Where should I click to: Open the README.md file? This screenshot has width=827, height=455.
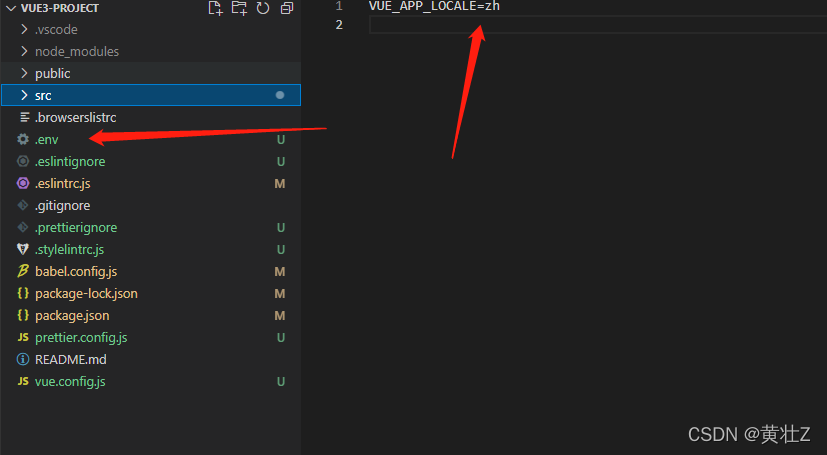(x=71, y=360)
